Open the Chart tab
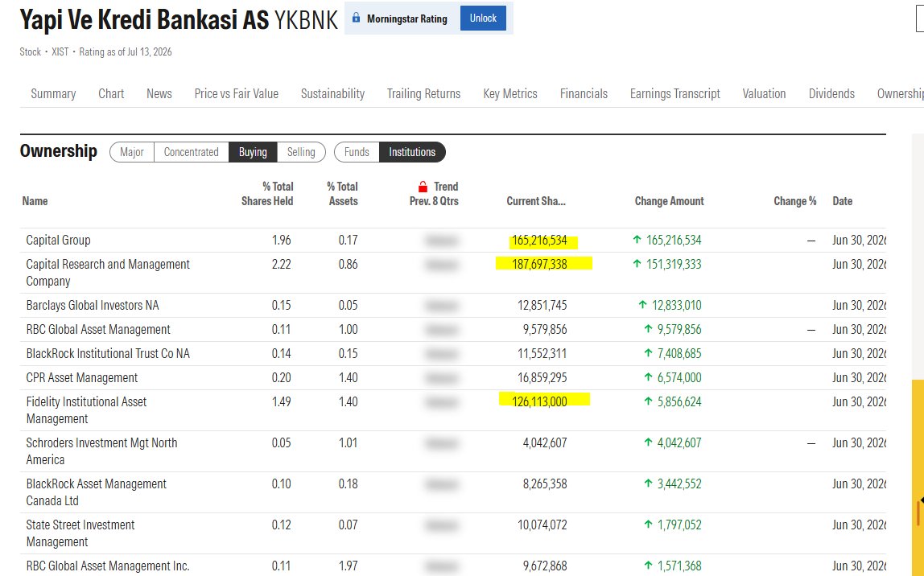Screen dimensions: 924x576 tap(111, 93)
